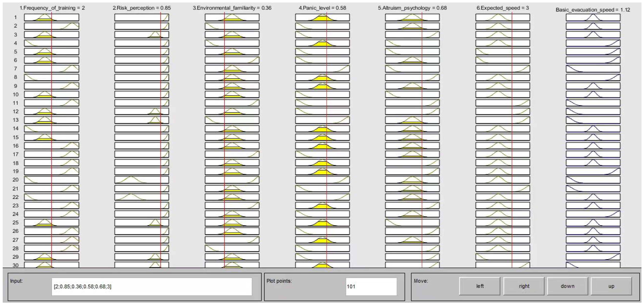
Task: Click rule 10 Frequency_of_training membership plot
Action: [x=52, y=94]
